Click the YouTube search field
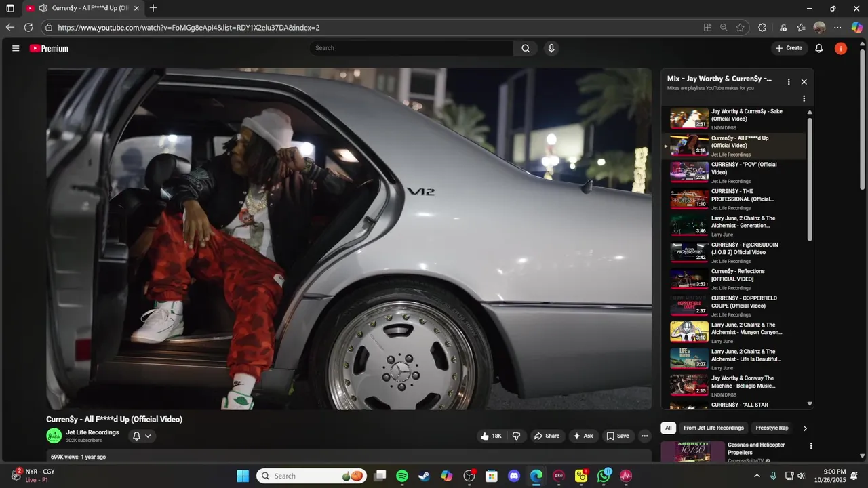 point(411,48)
